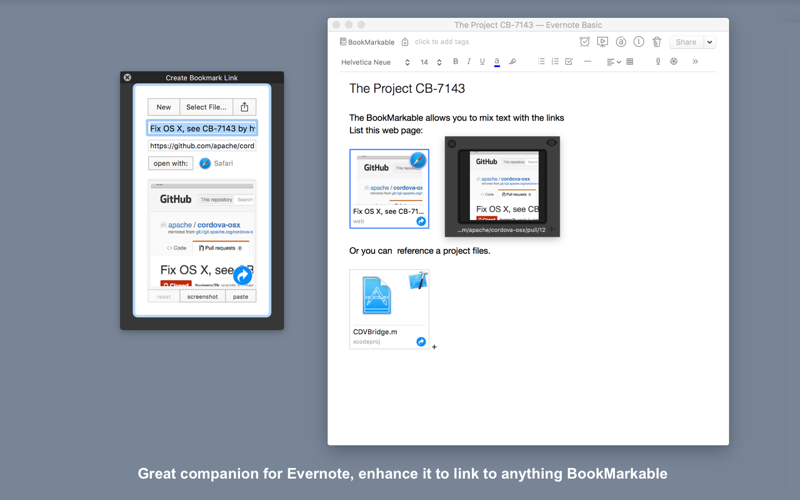Start presentation mode with the screen icon
This screenshot has height=500, width=800.
603,42
